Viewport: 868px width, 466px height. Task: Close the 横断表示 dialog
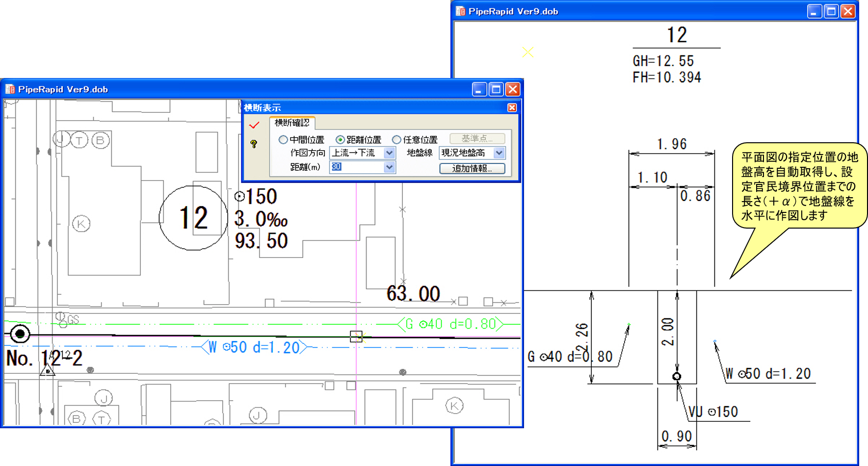[x=512, y=107]
